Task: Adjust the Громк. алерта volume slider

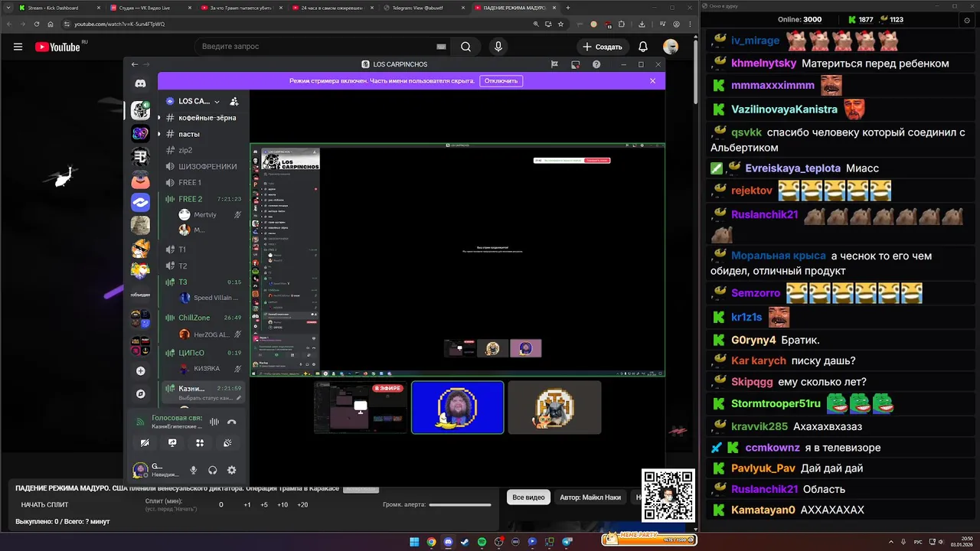Action: 459,504
